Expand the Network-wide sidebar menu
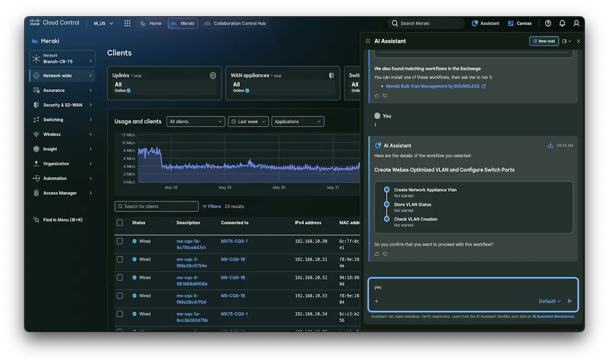 [x=62, y=76]
